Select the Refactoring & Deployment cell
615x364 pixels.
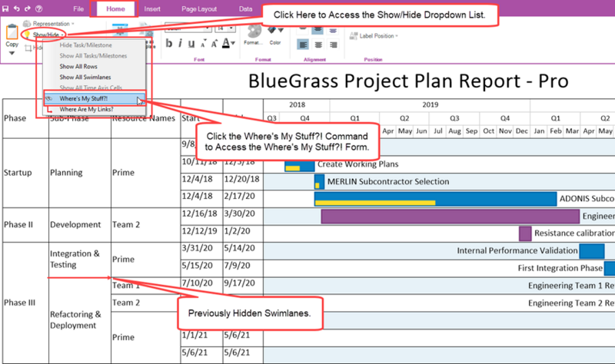click(80, 319)
